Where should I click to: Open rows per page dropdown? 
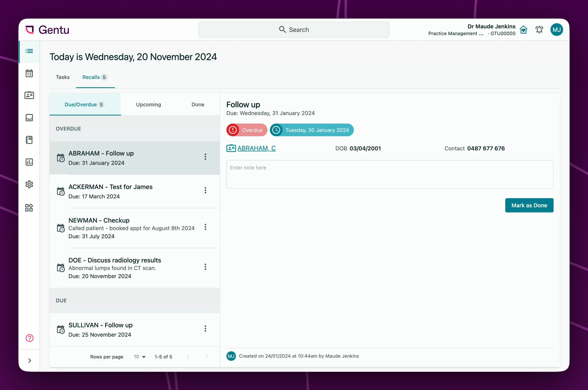140,357
